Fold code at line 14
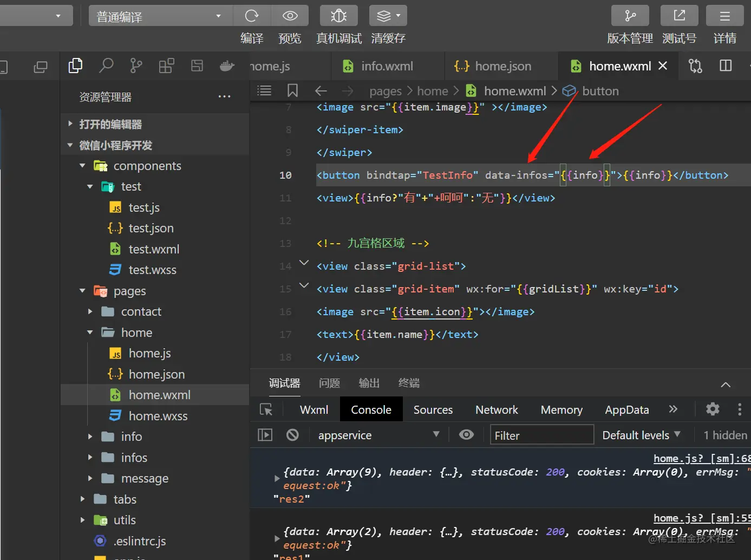 pos(304,263)
